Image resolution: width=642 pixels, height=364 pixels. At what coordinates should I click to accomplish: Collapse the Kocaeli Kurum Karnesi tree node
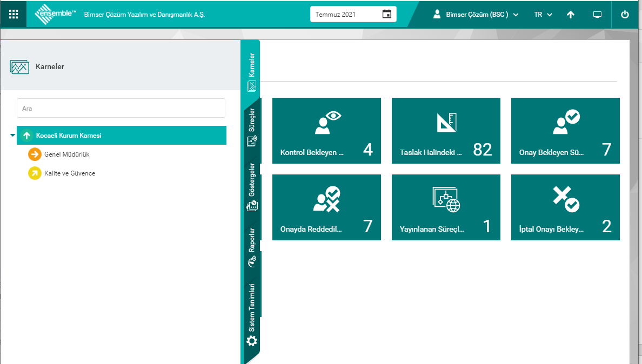click(12, 136)
